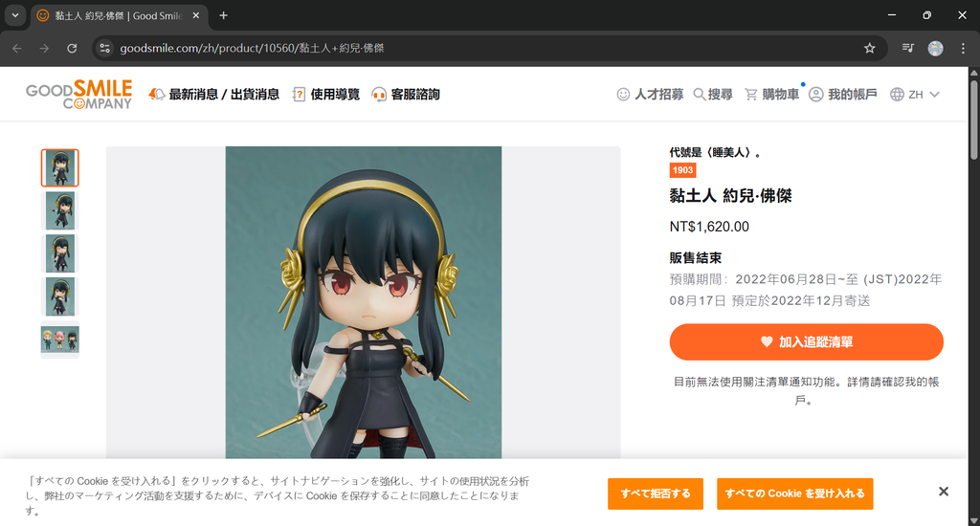Open the site information icon in address bar
The image size is (980, 526).
pyautogui.click(x=105, y=48)
